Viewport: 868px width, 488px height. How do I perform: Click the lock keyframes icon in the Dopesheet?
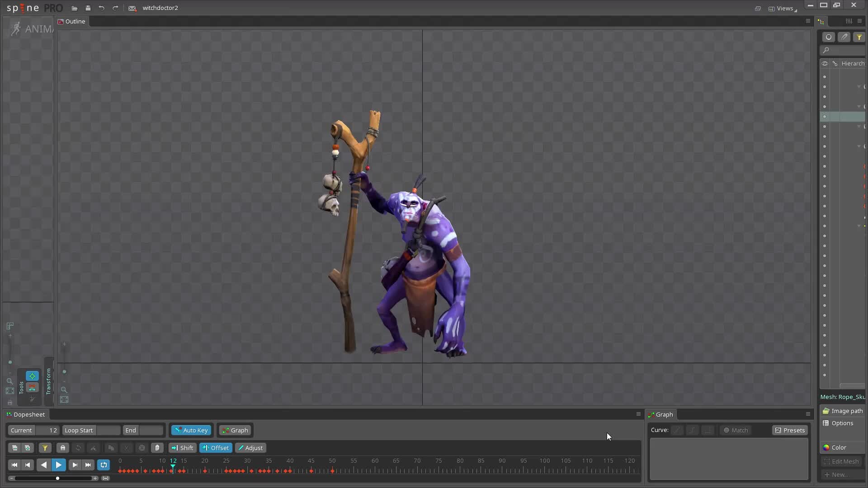[62, 448]
